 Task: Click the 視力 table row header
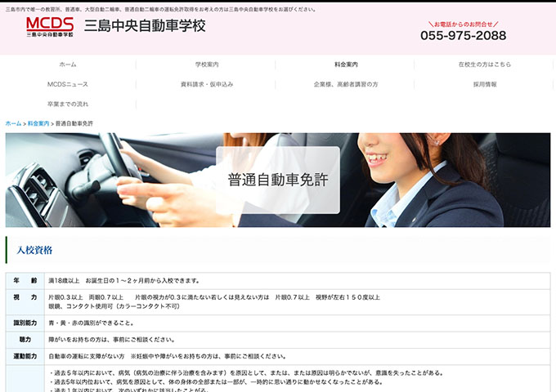(x=25, y=302)
